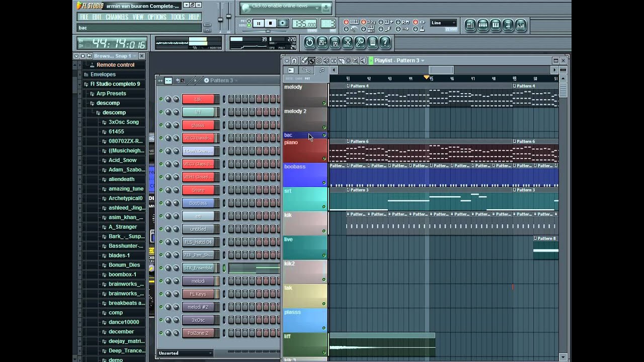644x362 pixels.
Task: Select the Slice tool in Playlist toolbar
Action: [x=341, y=60]
